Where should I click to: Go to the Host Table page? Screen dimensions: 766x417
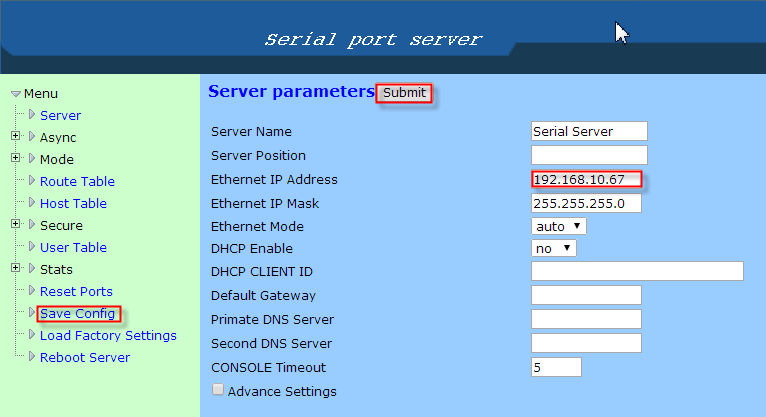pyautogui.click(x=73, y=203)
